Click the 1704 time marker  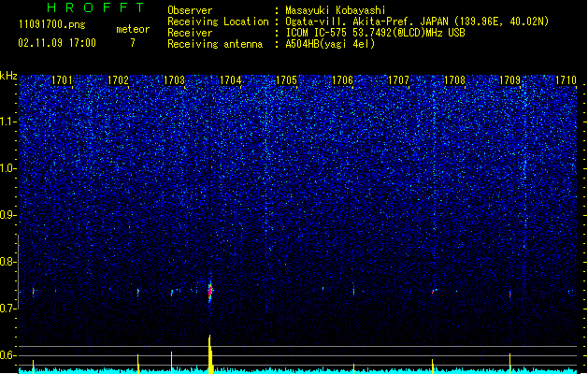(230, 80)
